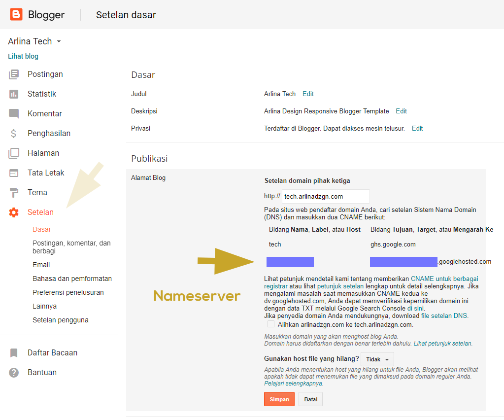Open Tema menu item

point(37,192)
